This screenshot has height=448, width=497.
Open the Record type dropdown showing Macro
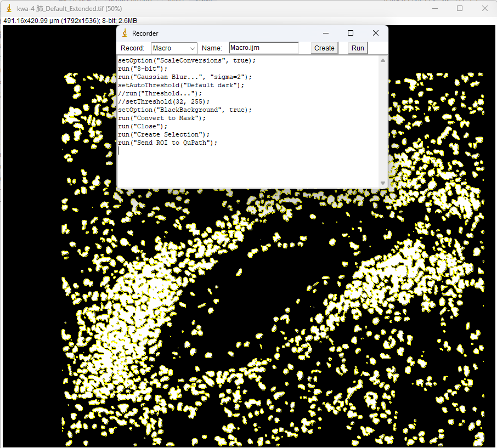click(x=174, y=48)
